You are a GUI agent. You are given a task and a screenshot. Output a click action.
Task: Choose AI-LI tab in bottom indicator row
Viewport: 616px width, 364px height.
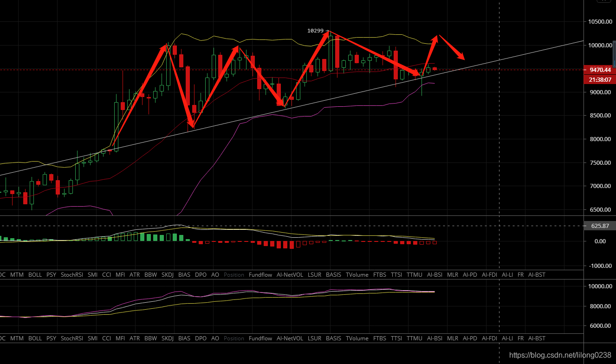pos(507,338)
